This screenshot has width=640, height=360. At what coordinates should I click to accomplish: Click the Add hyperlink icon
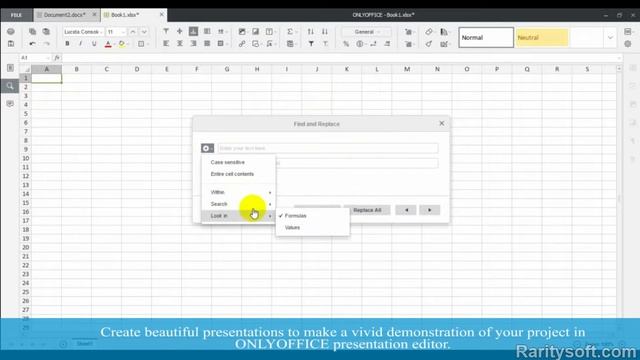tap(242, 43)
